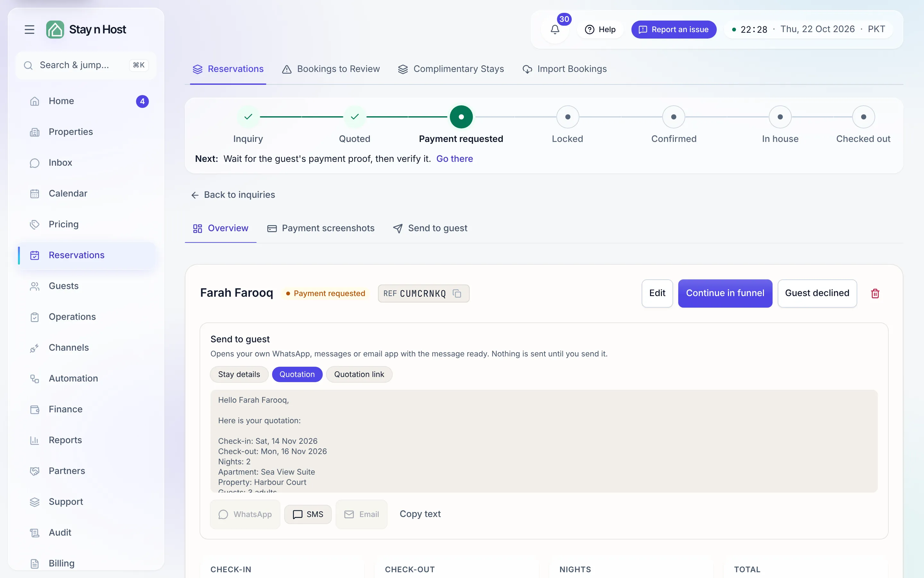924x578 pixels.
Task: Go to Properties in sidebar
Action: click(x=86, y=132)
